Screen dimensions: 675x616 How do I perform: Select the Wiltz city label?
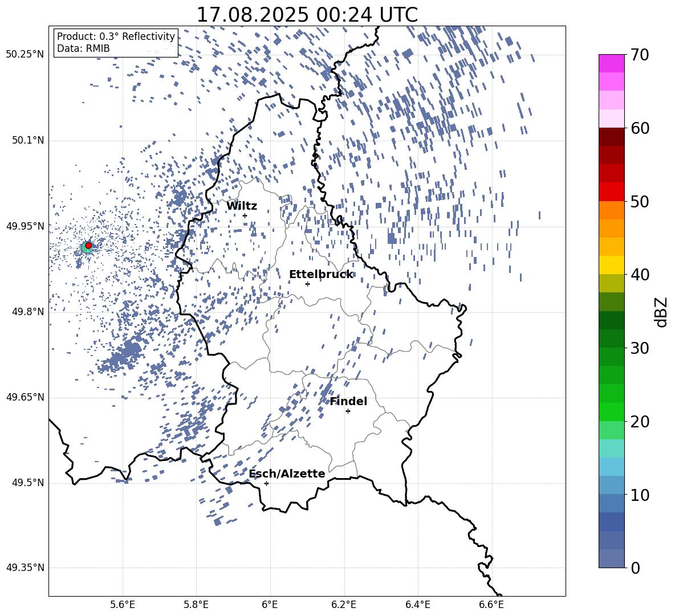[242, 206]
